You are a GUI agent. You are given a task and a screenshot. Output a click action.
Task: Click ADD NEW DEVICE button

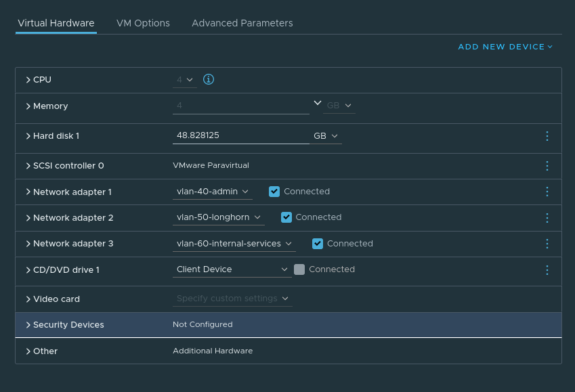coord(505,47)
